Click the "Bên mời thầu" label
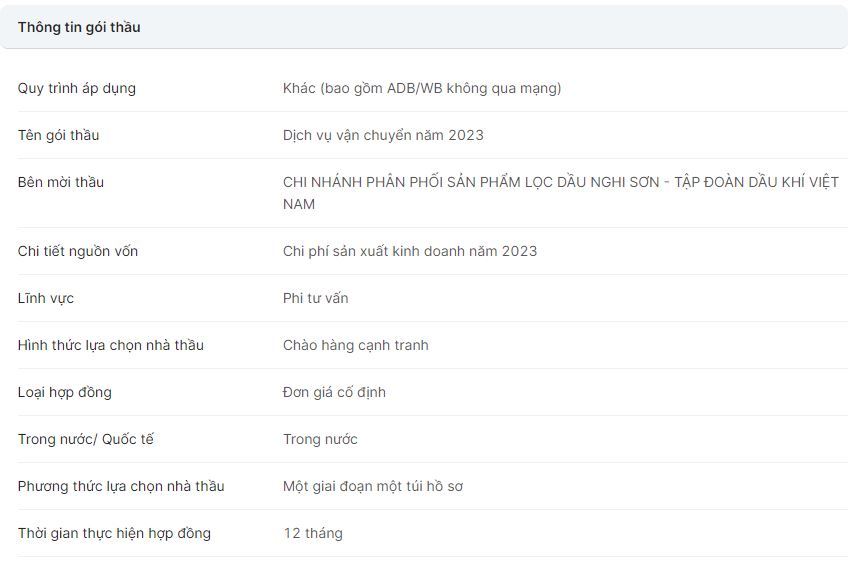This screenshot has width=857, height=573. point(61,182)
